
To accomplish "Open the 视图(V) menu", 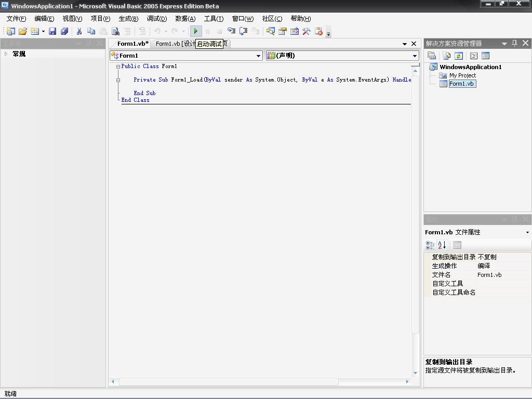I will [73, 19].
